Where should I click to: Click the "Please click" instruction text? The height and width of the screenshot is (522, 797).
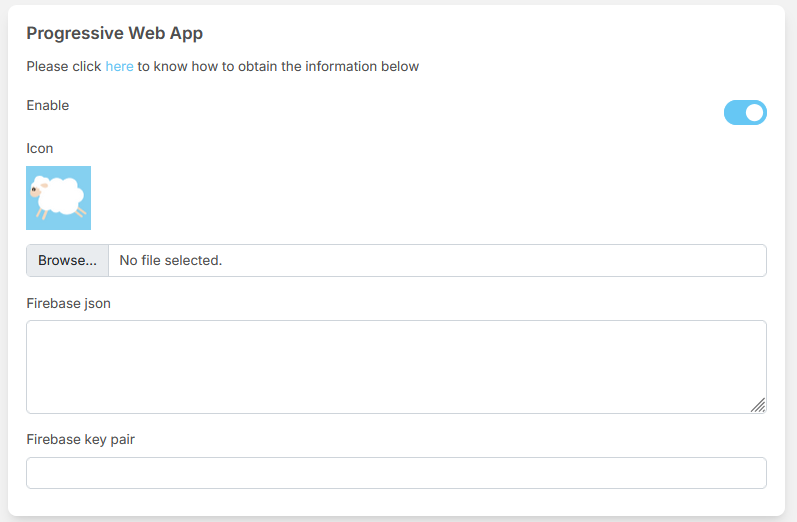(x=64, y=67)
